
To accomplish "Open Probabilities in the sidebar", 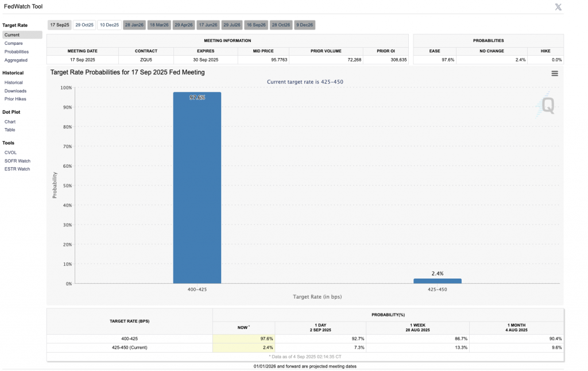I will [17, 52].
